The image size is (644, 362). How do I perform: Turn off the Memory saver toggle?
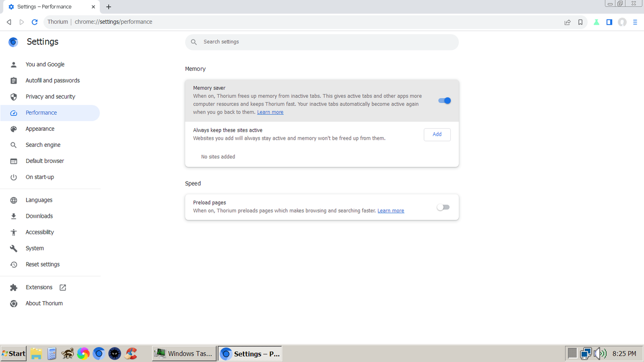click(x=444, y=101)
